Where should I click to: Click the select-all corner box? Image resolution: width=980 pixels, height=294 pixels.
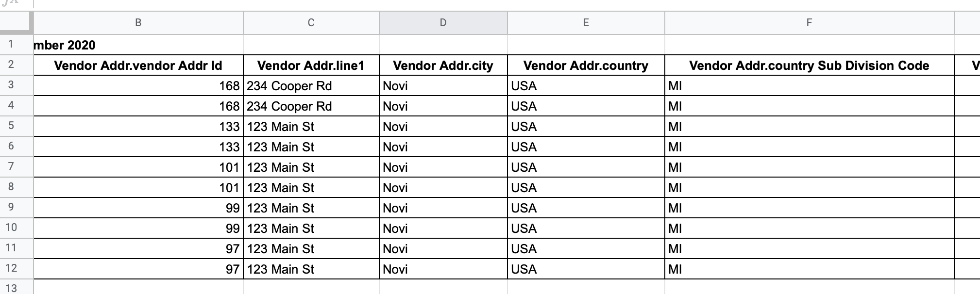click(x=17, y=23)
